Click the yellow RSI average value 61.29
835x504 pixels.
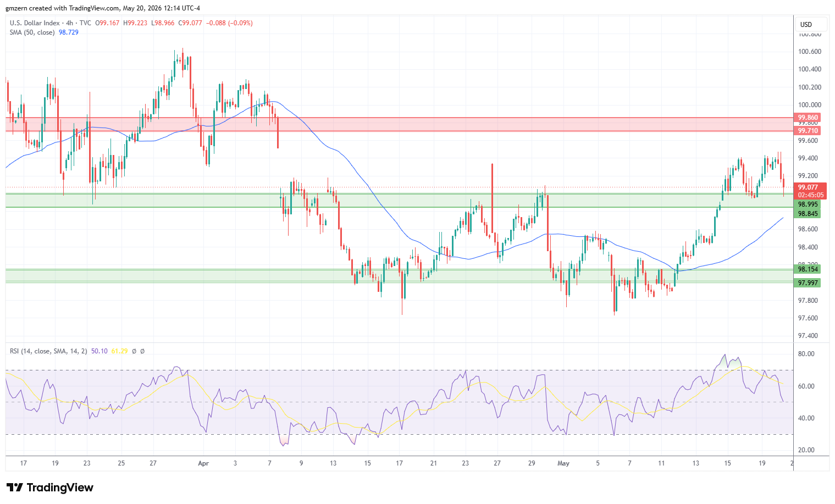119,351
